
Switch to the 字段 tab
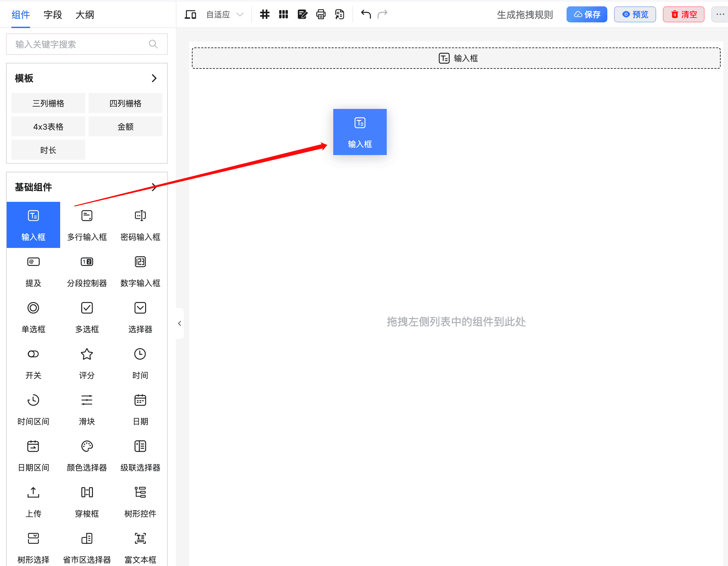pos(53,15)
